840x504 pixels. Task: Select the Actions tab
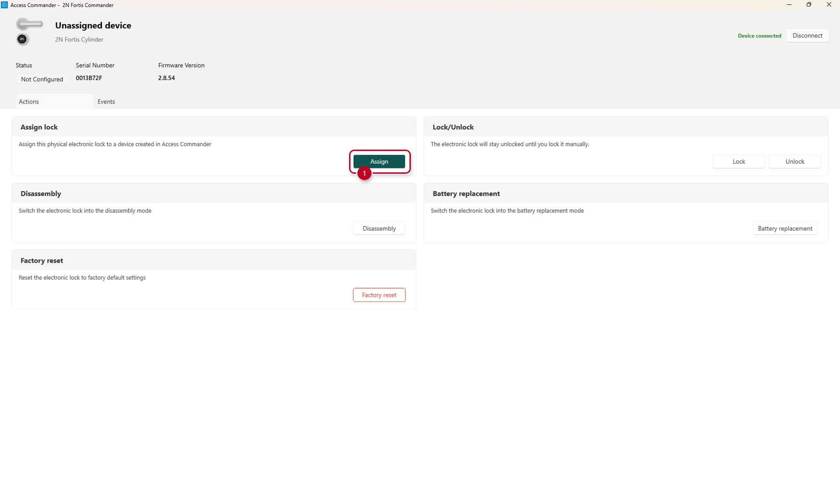tap(55, 101)
